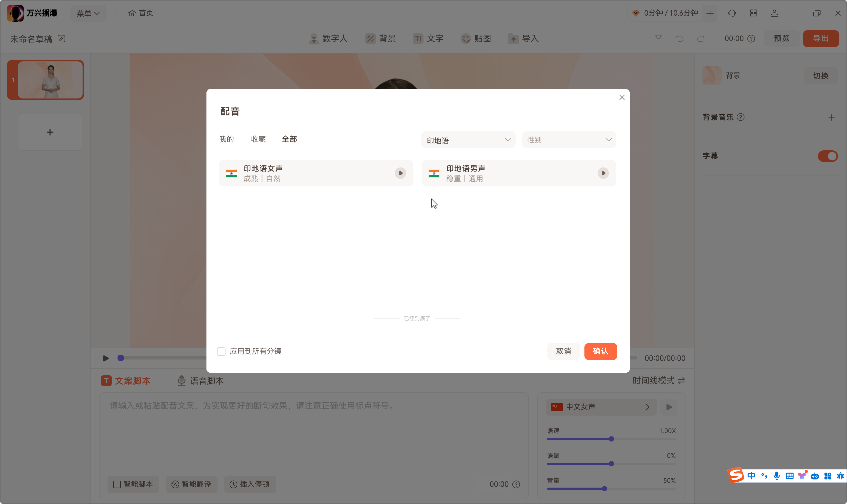This screenshot has height=504, width=847.
Task: Play the 印地语女声 voice sample
Action: coord(400,173)
